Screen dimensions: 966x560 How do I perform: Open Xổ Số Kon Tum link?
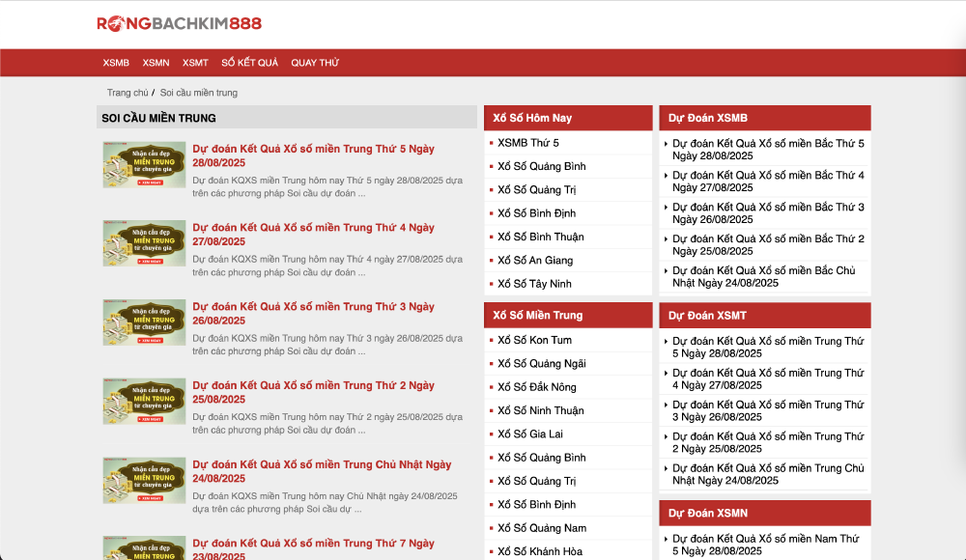pyautogui.click(x=534, y=340)
